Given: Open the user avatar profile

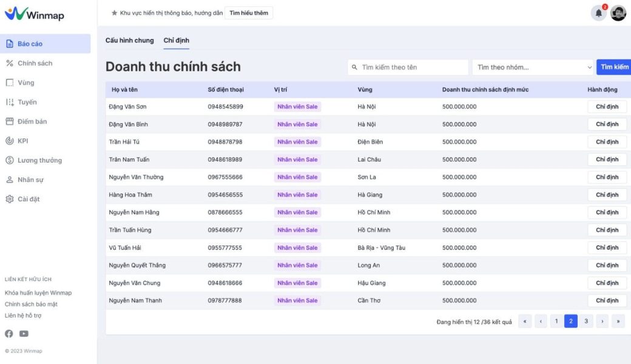Looking at the screenshot, I should pyautogui.click(x=618, y=13).
